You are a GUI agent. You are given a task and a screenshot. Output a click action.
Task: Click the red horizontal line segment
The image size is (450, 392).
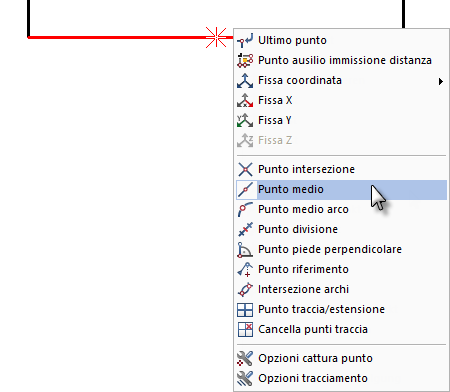tap(117, 37)
